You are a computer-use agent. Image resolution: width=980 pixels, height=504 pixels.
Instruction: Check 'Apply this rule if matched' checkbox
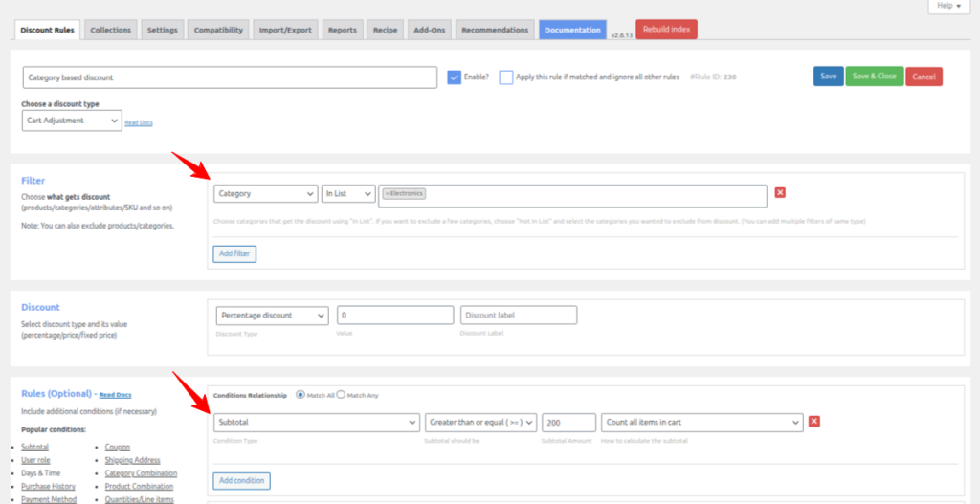pos(506,77)
